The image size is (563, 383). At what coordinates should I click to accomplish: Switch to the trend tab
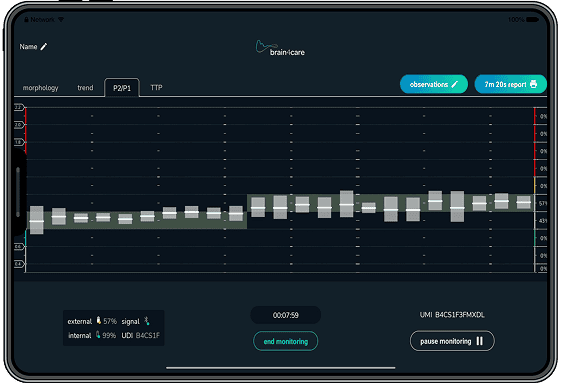(x=85, y=88)
